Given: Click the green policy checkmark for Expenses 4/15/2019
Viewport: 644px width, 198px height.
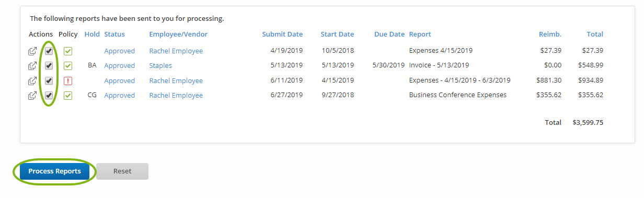Looking at the screenshot, I should 68,51.
